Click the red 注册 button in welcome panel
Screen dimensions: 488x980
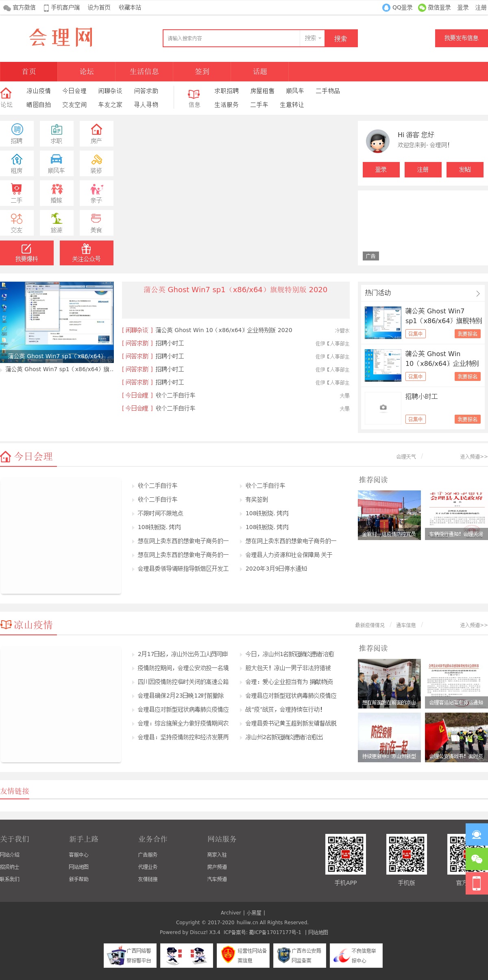tap(423, 170)
